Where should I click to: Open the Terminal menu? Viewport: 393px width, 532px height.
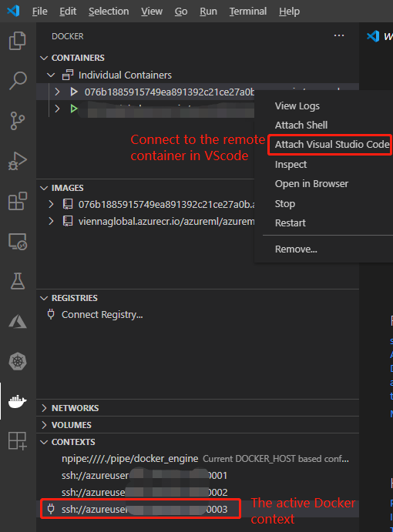pyautogui.click(x=248, y=12)
